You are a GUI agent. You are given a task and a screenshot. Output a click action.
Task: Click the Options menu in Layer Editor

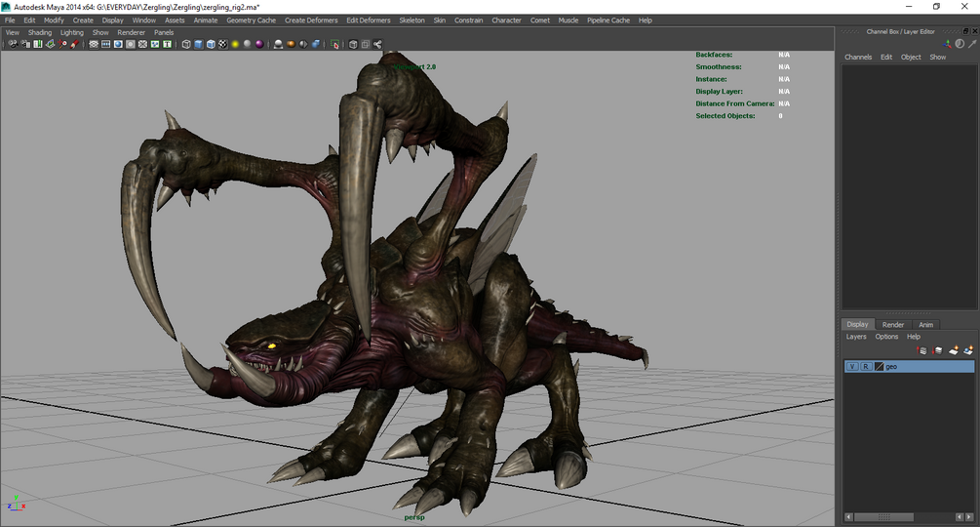click(x=886, y=337)
